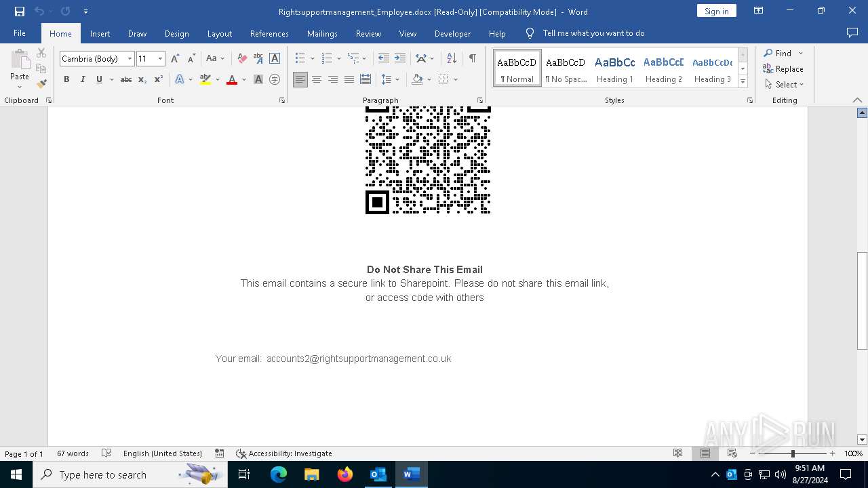This screenshot has height=488, width=868.
Task: Switch to the References tab
Action: pos(269,33)
